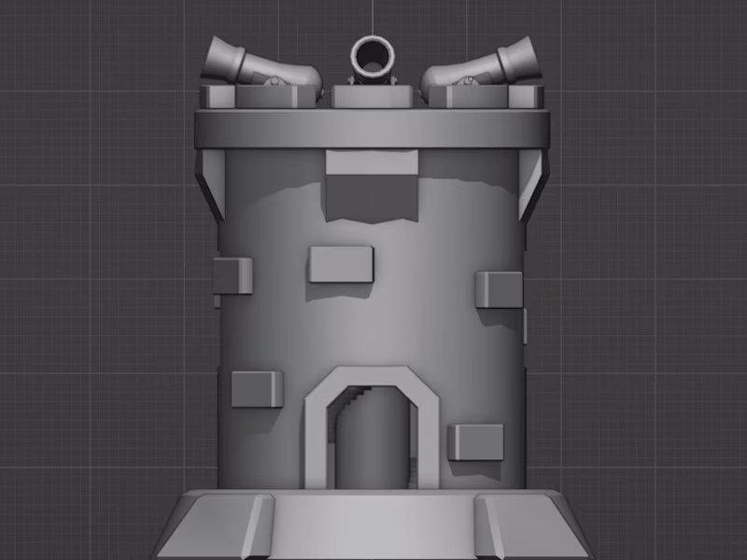This screenshot has height=560, width=747.
Task: Click the upper brick on the tower's left edge
Action: pos(233,275)
